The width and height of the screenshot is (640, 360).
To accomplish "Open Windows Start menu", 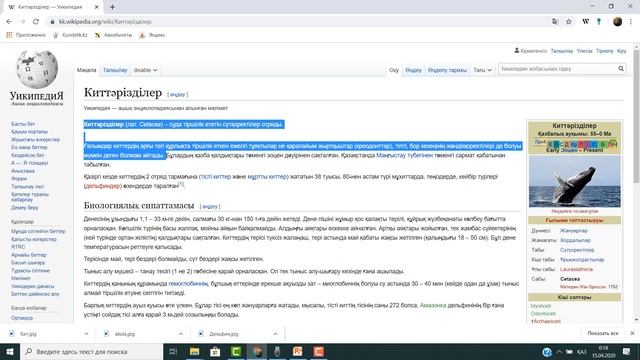I will (x=10, y=351).
